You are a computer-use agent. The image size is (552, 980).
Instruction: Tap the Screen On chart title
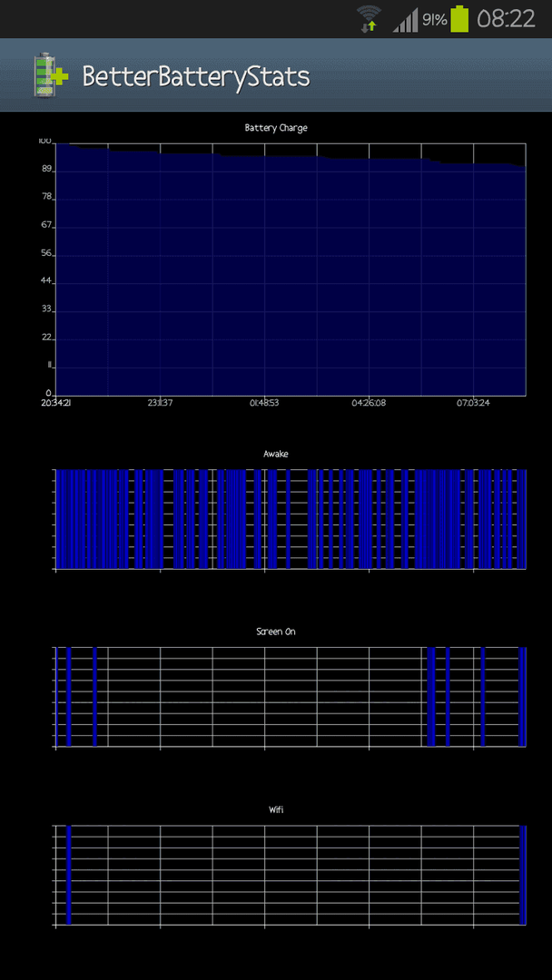pyautogui.click(x=276, y=632)
